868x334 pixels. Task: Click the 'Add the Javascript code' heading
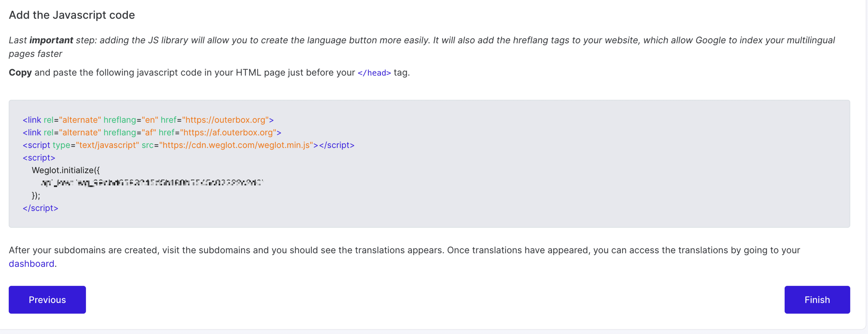click(x=72, y=15)
